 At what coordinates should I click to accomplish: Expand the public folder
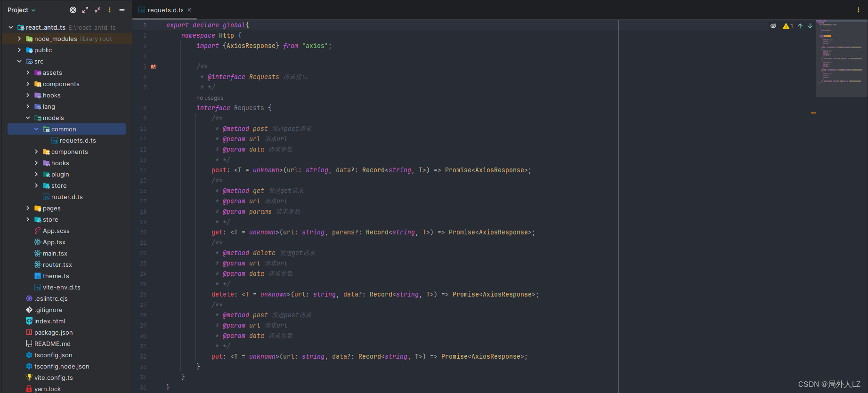pos(19,50)
